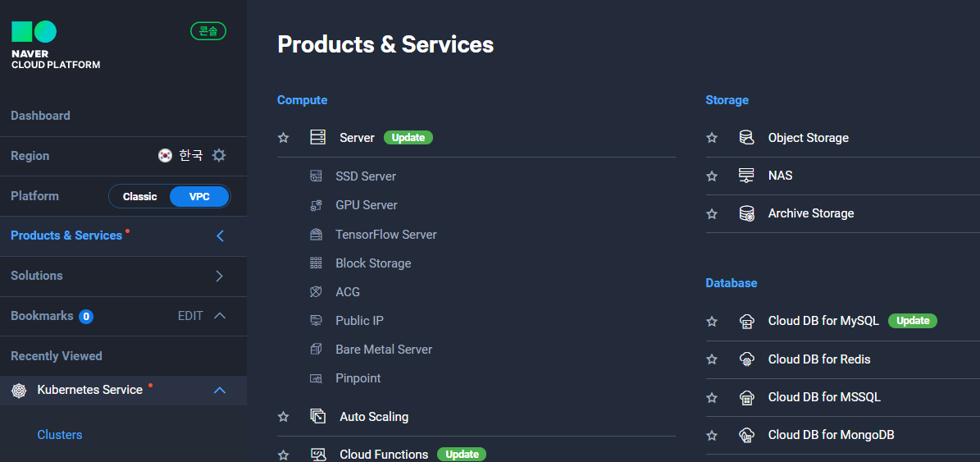Click the Bookmarks EDIT button
Image resolution: width=980 pixels, height=462 pixels.
pos(190,316)
